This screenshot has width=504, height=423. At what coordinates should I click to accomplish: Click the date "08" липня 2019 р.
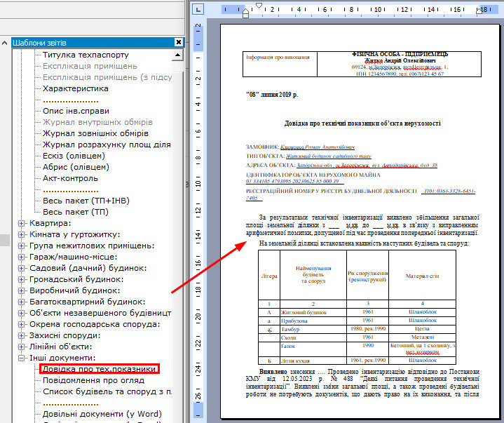click(x=272, y=95)
